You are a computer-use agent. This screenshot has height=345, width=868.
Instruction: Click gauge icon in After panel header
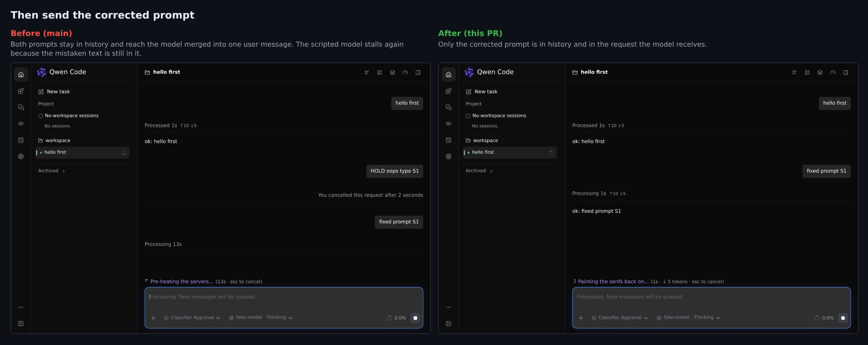[x=833, y=73]
